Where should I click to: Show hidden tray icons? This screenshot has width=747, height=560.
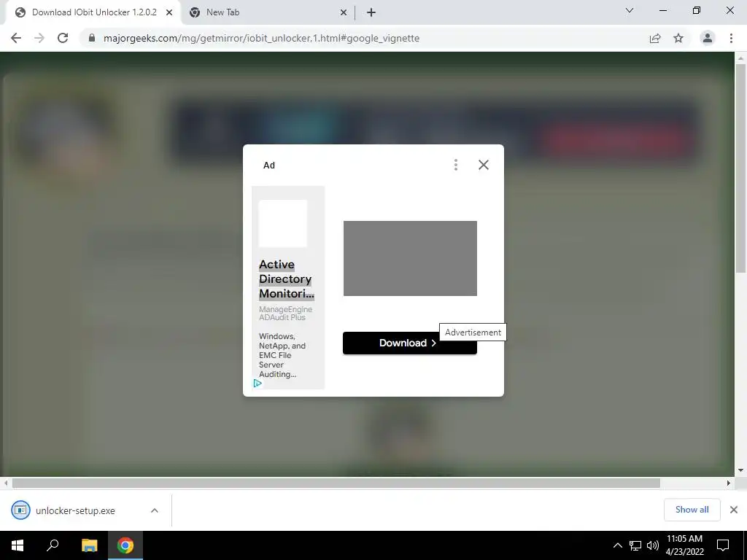point(617,545)
